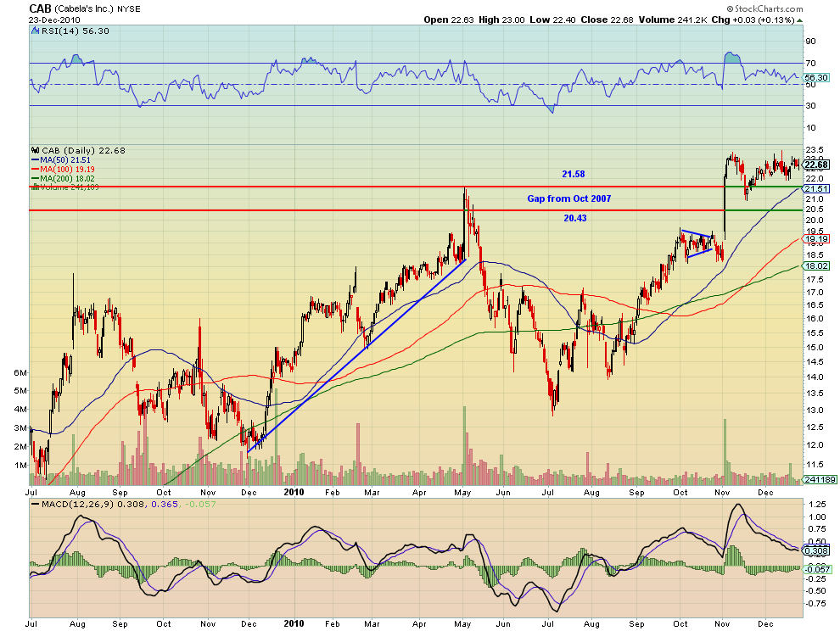
Task: Click the StockCharts.com copyright label
Action: [x=765, y=8]
